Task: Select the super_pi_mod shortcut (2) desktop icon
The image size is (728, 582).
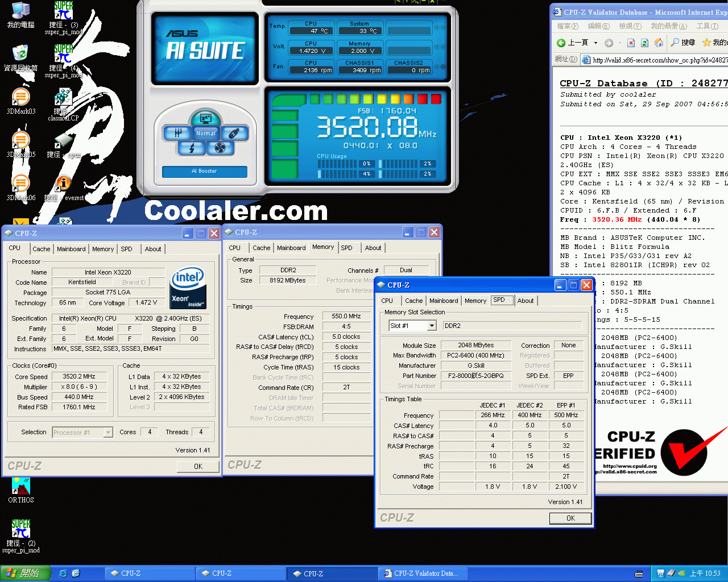Action: point(21,536)
